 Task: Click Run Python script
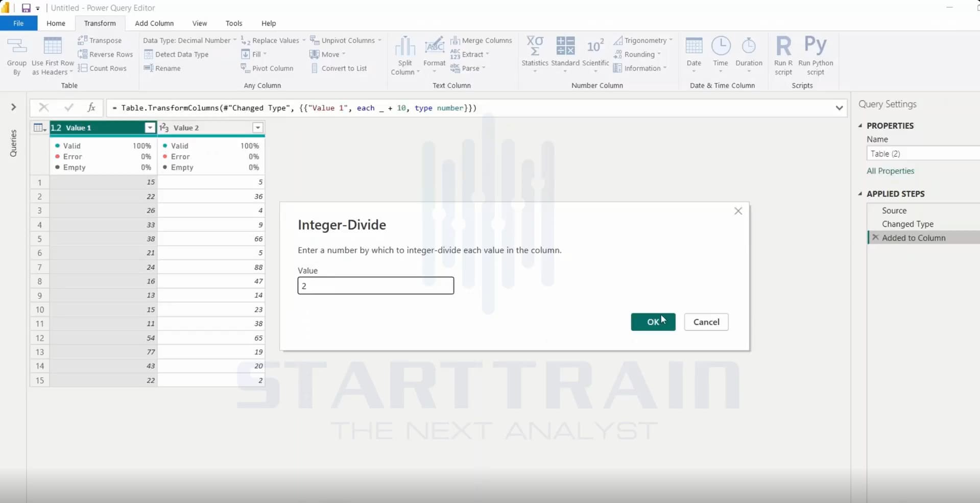pos(816,56)
